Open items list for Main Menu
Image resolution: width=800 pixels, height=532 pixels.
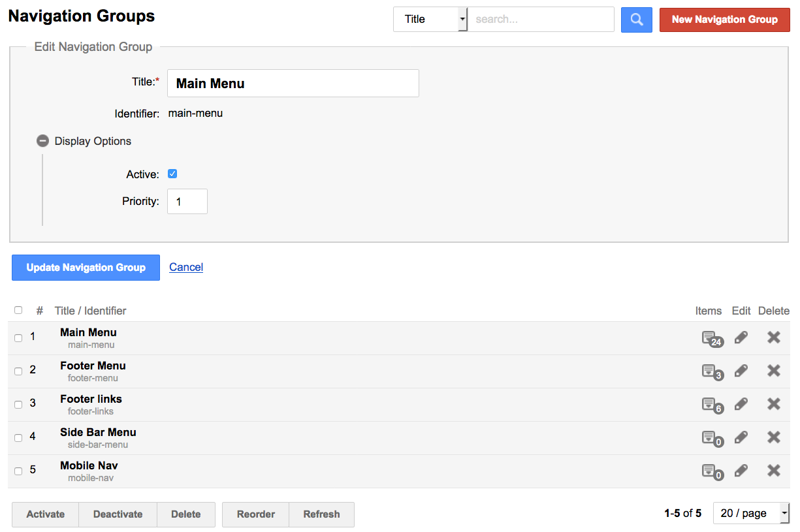(711, 338)
